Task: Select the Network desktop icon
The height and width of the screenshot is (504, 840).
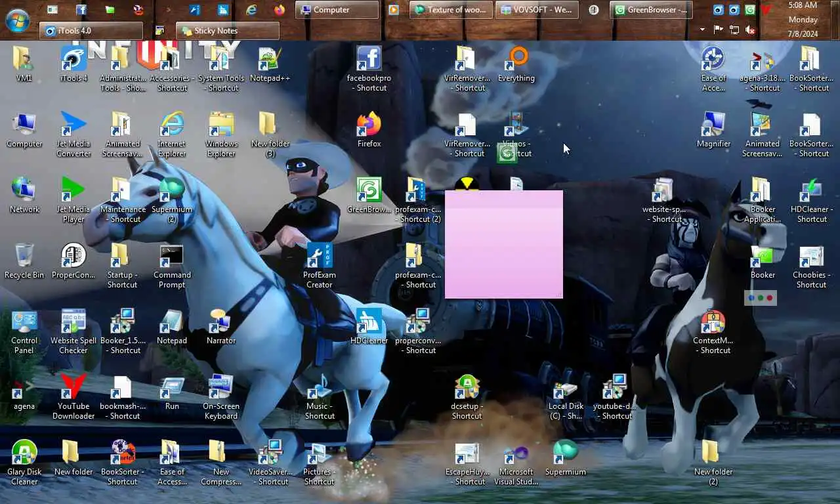Action: [24, 196]
